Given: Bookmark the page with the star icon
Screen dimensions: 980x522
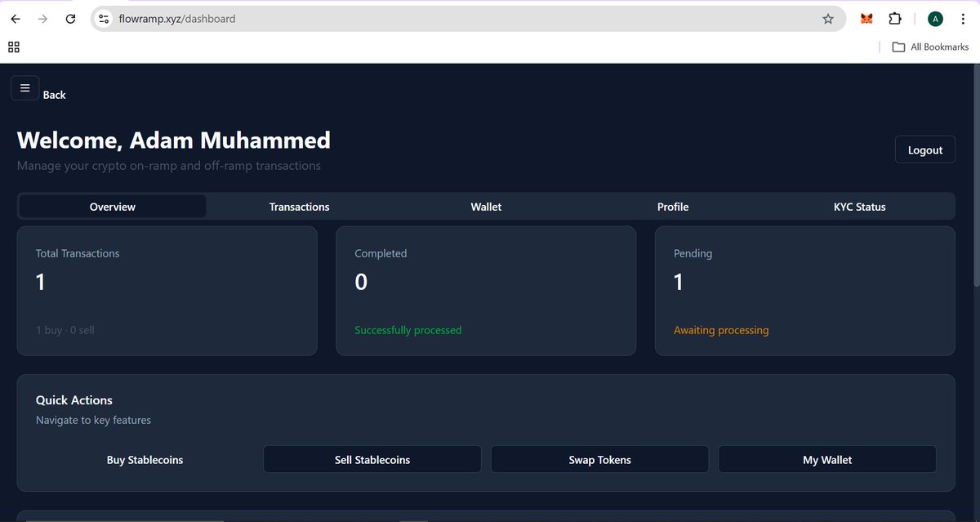Looking at the screenshot, I should pos(828,18).
